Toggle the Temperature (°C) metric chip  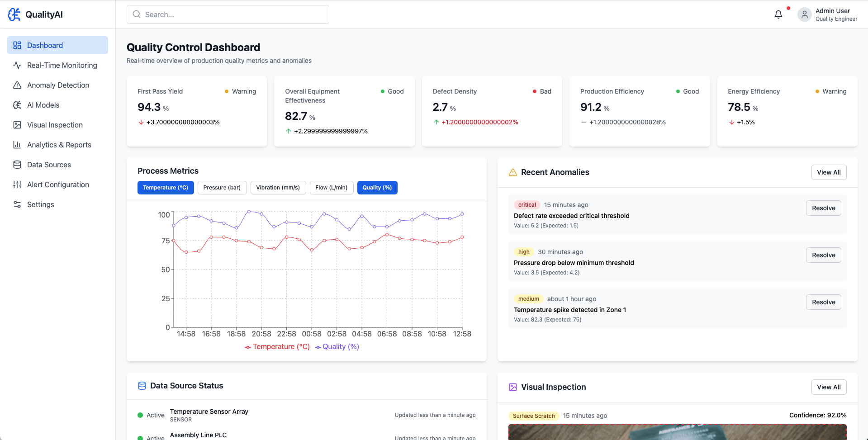[166, 188]
